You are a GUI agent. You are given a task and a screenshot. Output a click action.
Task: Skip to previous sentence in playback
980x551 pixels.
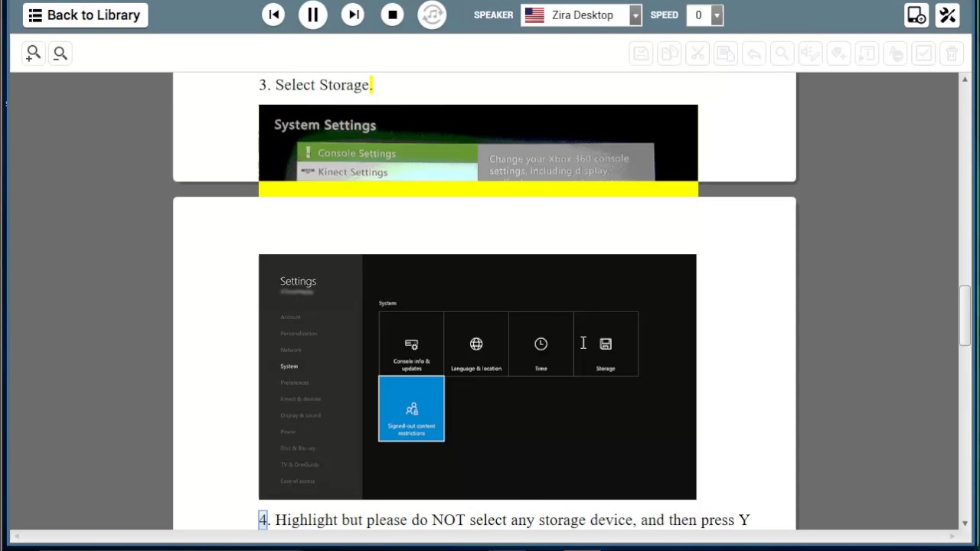(x=273, y=15)
